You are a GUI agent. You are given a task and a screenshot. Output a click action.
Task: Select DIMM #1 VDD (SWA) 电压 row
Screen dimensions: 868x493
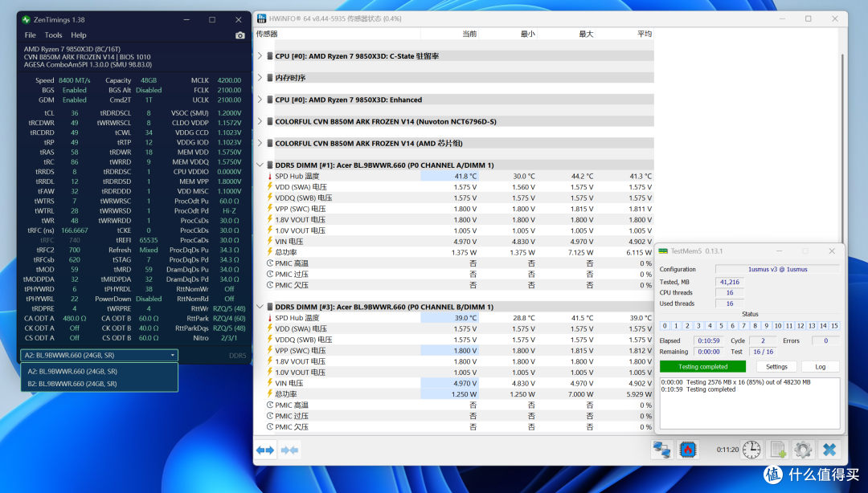[454, 187]
